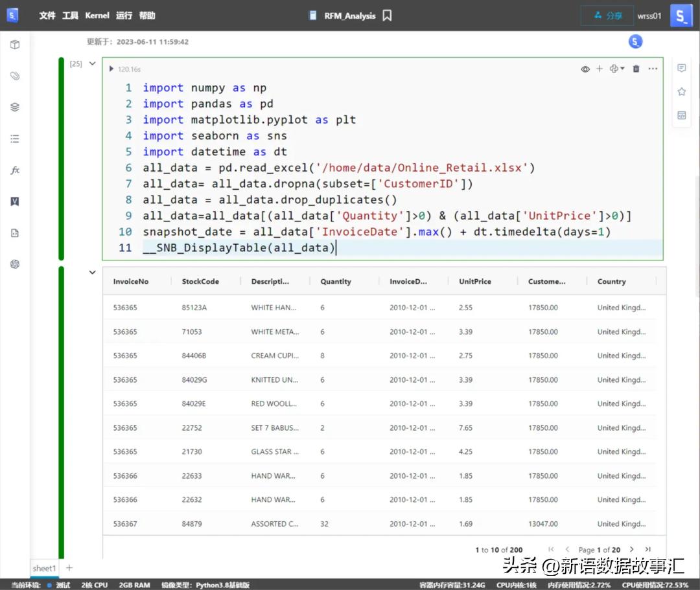Toggle cell visibility with the eye icon
This screenshot has width=700, height=590.
tap(585, 69)
